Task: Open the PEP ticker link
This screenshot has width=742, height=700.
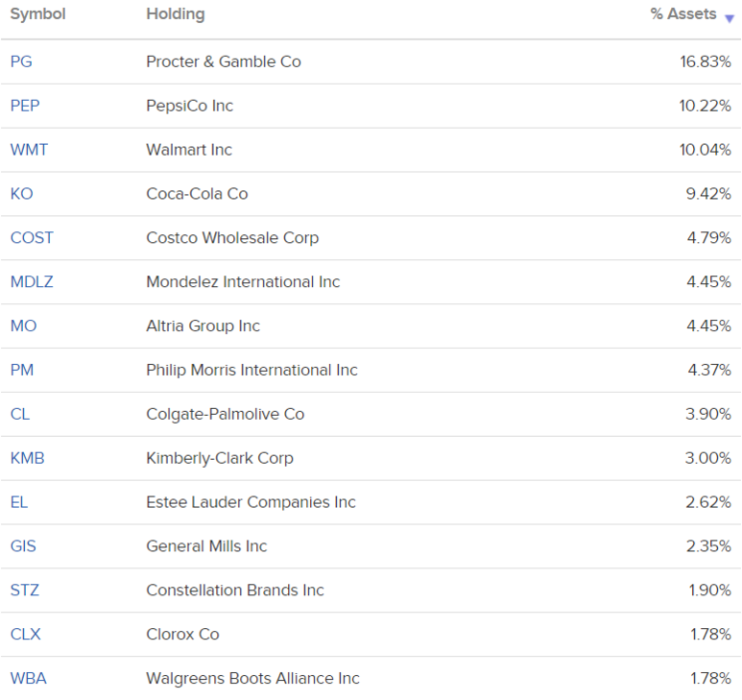Action: (25, 106)
